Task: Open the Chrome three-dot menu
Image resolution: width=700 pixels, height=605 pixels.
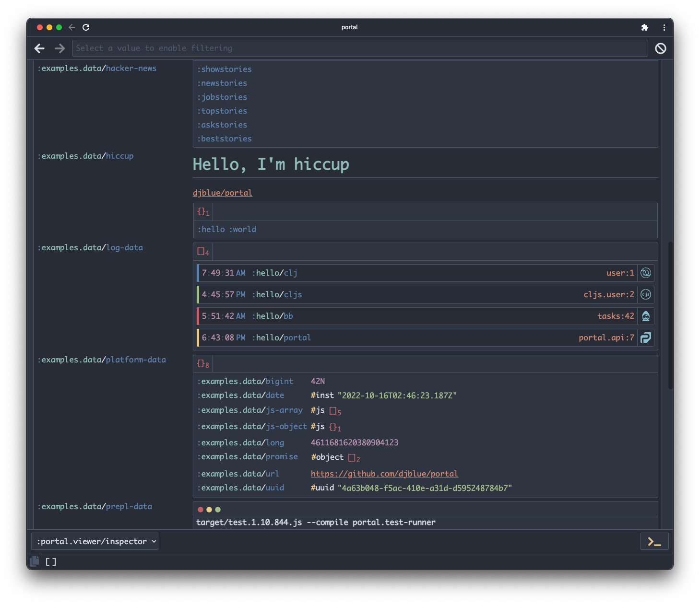Action: pyautogui.click(x=664, y=27)
